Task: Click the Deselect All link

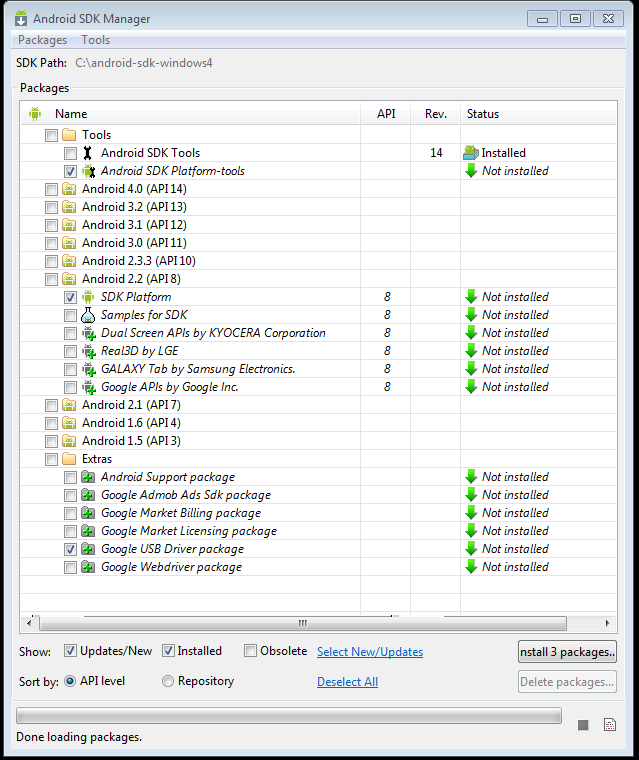Action: [x=347, y=682]
